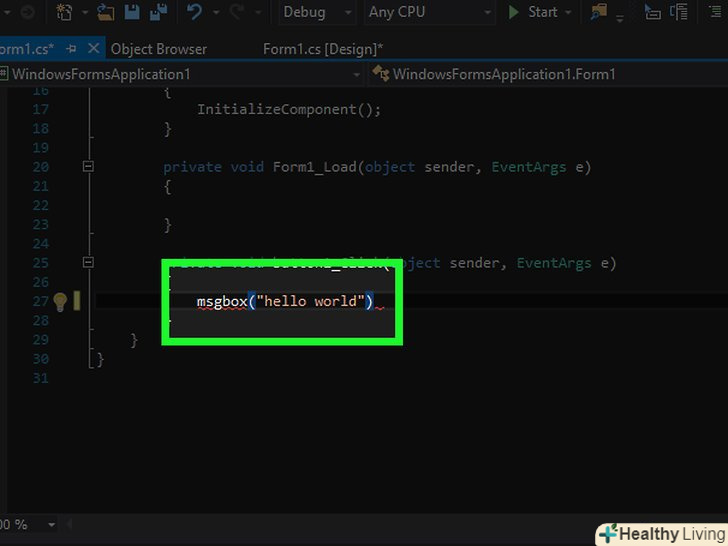Image resolution: width=728 pixels, height=546 pixels.
Task: Click the Open File folder icon
Action: click(x=106, y=12)
